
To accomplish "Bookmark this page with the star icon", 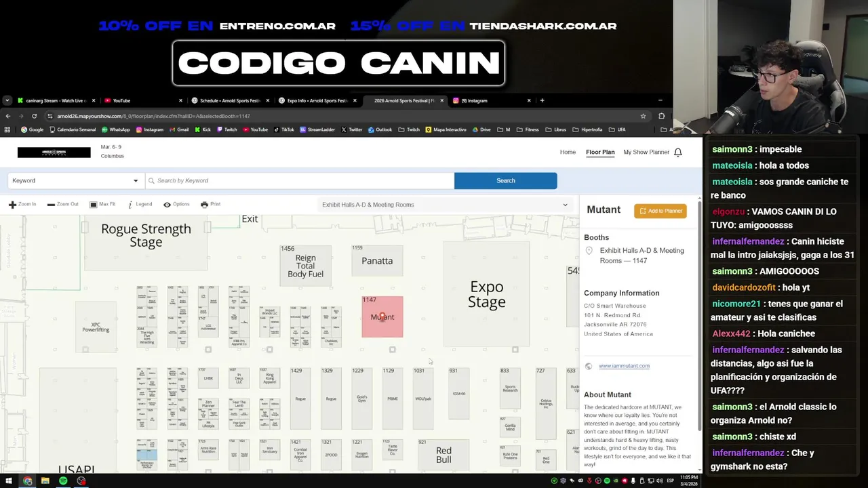I will [643, 116].
